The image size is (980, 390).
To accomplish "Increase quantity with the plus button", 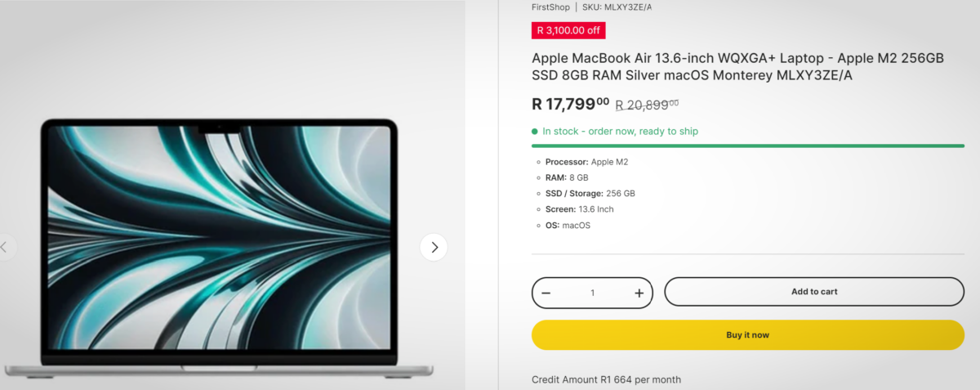I will [x=639, y=293].
